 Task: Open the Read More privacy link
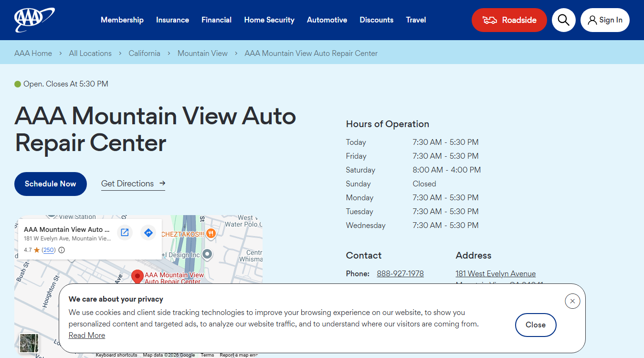point(87,336)
